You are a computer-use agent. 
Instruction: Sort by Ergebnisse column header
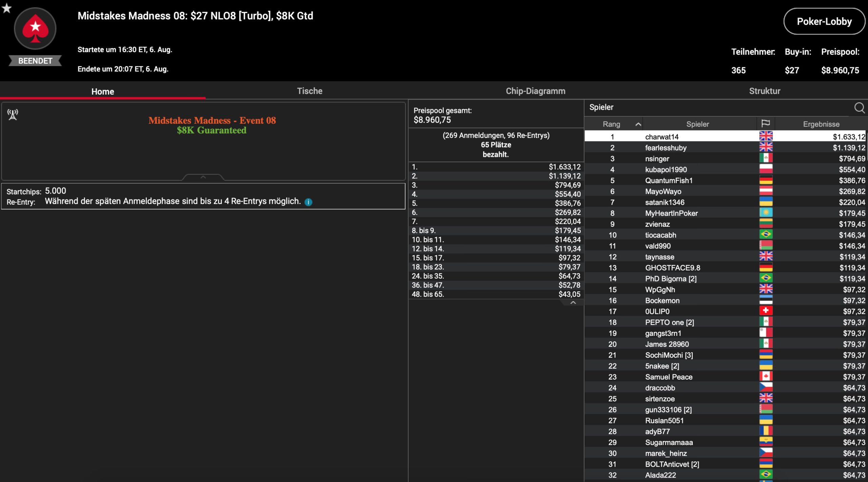coord(821,124)
